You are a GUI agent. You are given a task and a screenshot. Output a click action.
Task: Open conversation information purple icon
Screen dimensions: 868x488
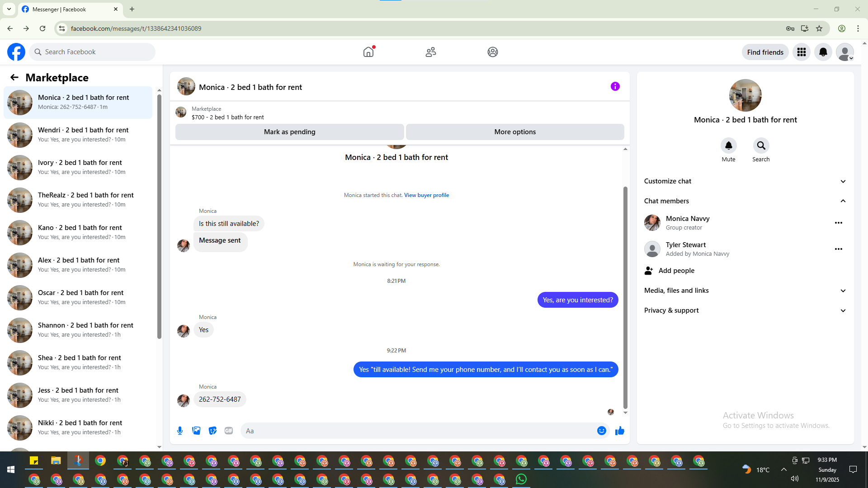[x=615, y=86]
